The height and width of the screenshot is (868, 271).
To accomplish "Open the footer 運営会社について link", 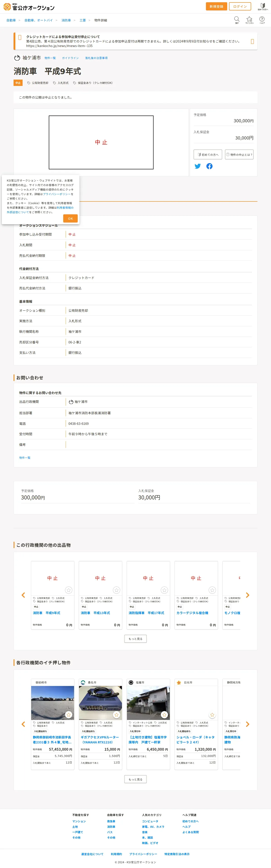I will point(92,854).
